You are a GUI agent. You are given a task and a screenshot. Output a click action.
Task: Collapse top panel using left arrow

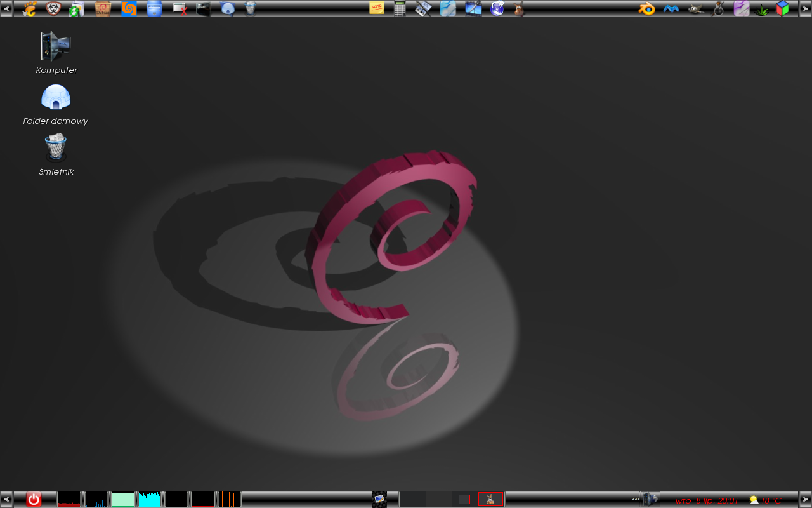point(6,8)
